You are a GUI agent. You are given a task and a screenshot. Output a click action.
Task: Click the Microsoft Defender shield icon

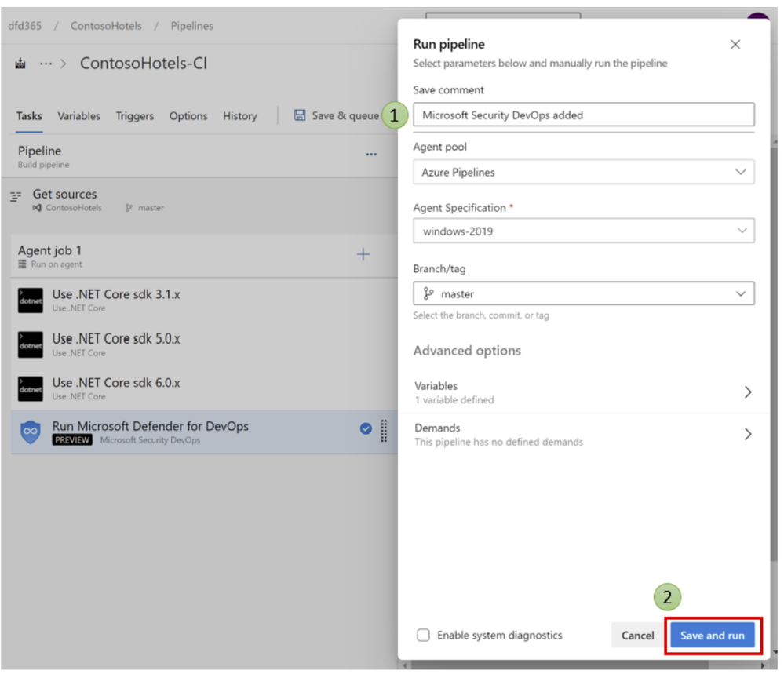coord(31,432)
